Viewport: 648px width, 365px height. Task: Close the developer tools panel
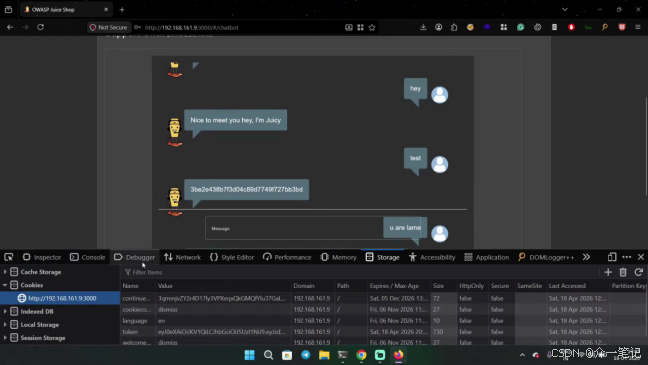click(641, 257)
